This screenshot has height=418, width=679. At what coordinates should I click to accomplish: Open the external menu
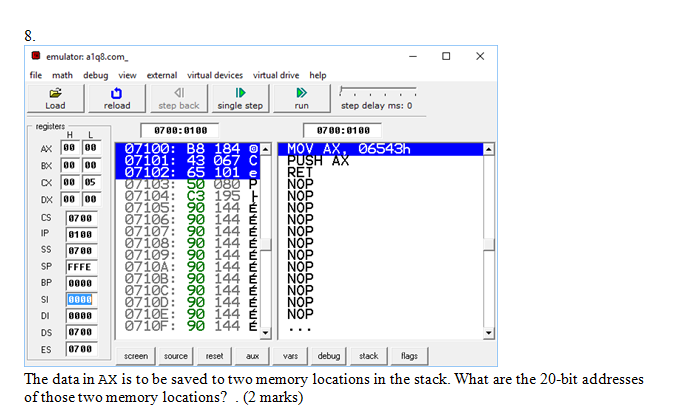pyautogui.click(x=162, y=75)
